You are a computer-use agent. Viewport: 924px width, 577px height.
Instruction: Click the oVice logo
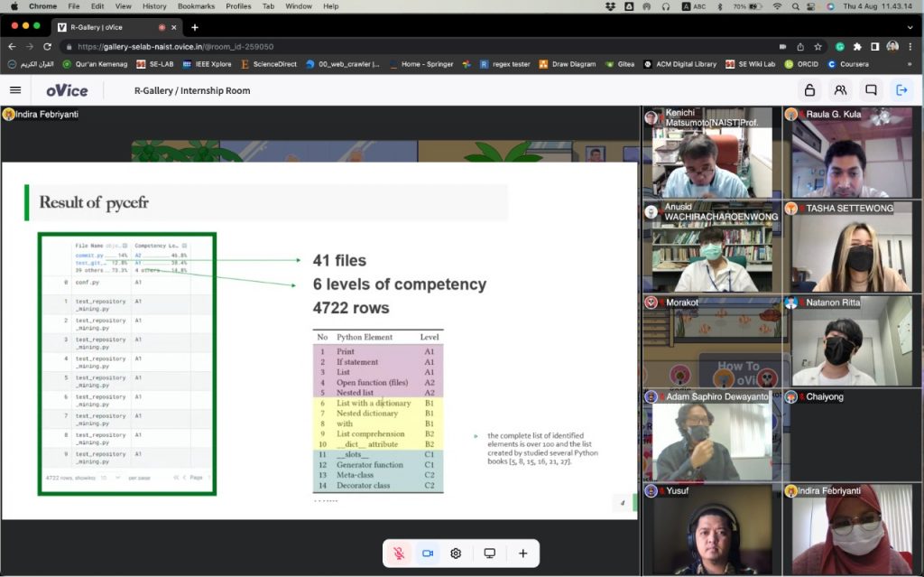pos(67,90)
